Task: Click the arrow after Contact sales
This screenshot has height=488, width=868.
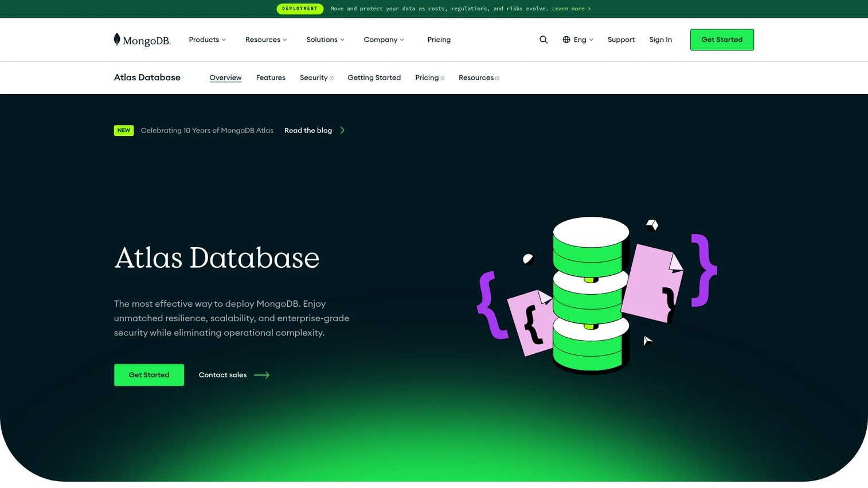Action: 261,375
